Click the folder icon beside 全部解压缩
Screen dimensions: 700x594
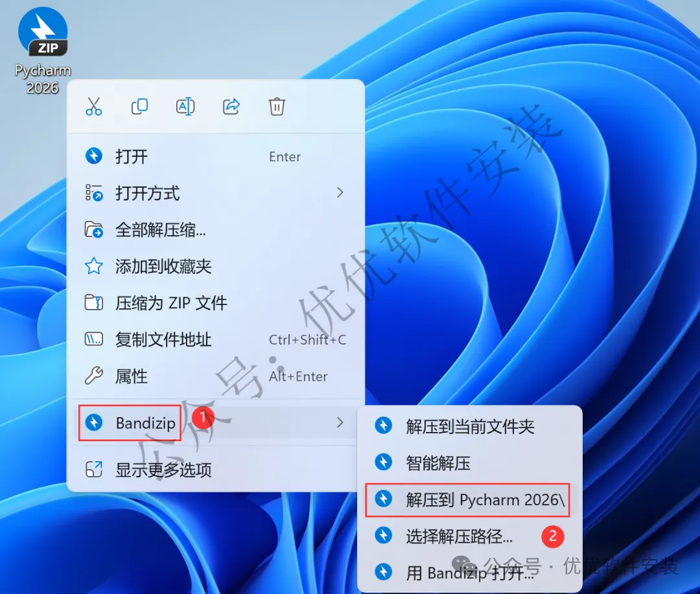pyautogui.click(x=94, y=230)
